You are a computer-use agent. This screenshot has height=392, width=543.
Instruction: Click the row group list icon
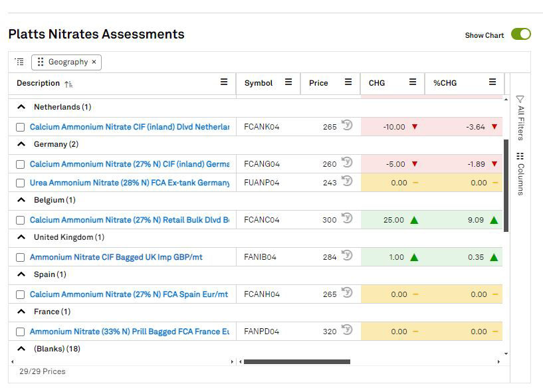[x=19, y=62]
